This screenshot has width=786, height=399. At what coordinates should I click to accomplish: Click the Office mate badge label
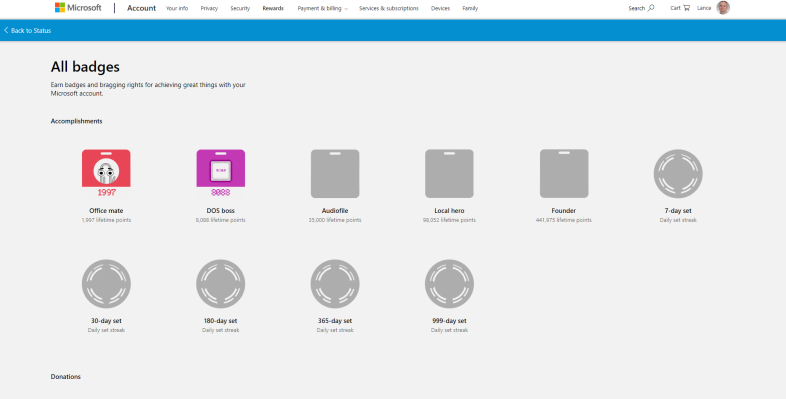tap(106, 211)
